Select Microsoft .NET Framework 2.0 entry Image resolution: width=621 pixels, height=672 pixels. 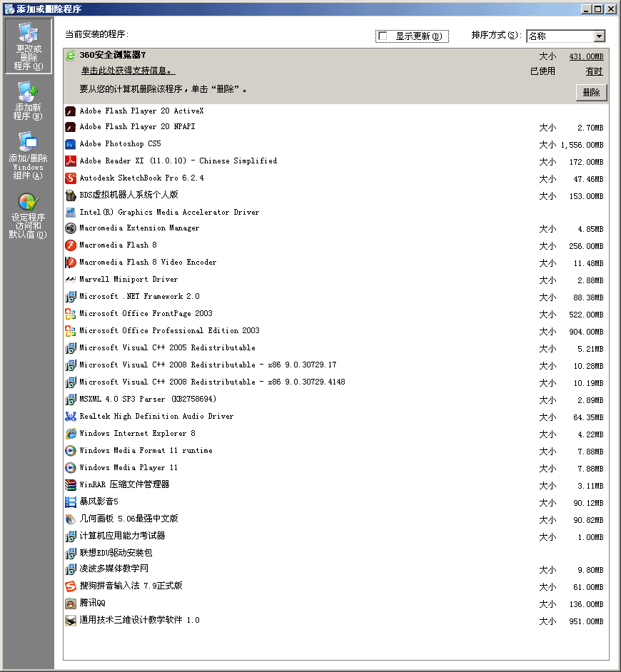[335, 297]
